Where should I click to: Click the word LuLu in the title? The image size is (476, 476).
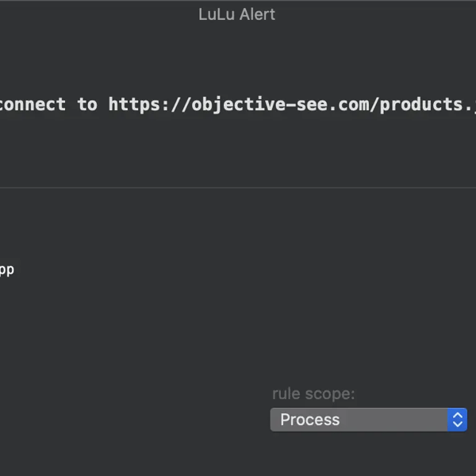(217, 14)
